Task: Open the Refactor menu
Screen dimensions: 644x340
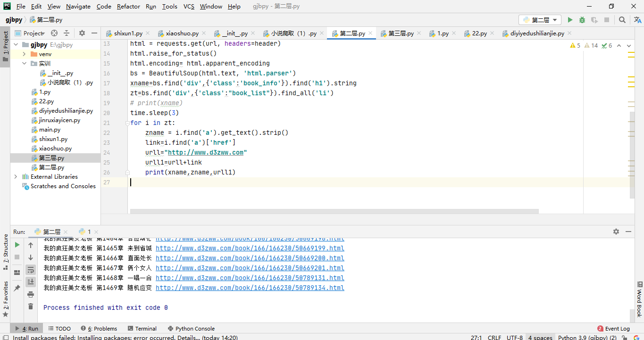Action: click(128, 6)
